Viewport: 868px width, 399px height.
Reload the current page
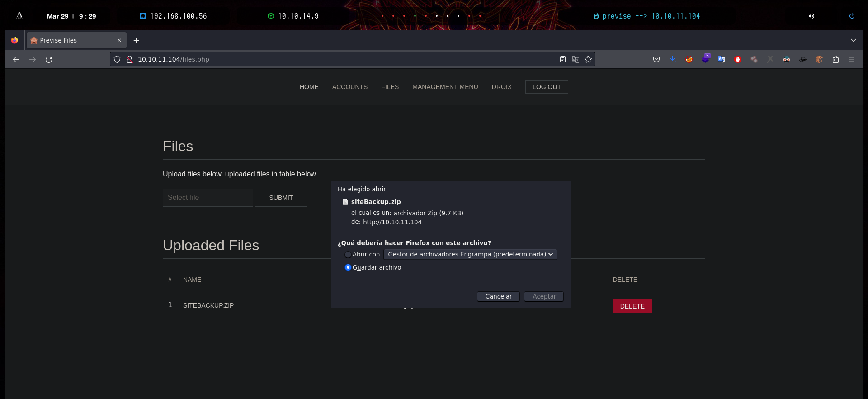(x=49, y=59)
